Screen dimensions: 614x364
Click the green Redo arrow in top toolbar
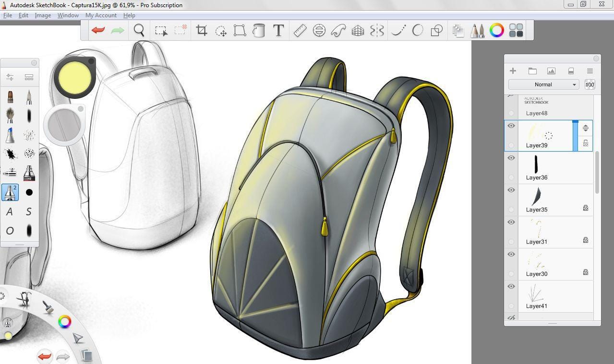pyautogui.click(x=118, y=30)
